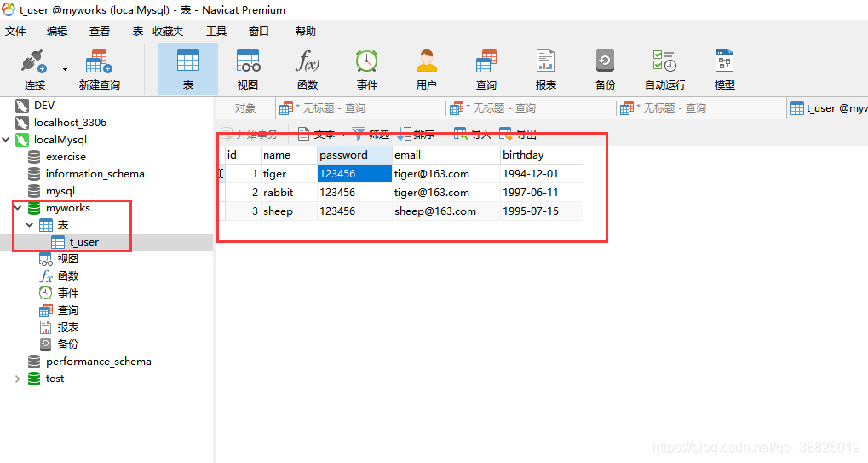The height and width of the screenshot is (463, 868).
Task: Open the 查询 query toolbar icon
Action: [x=486, y=70]
